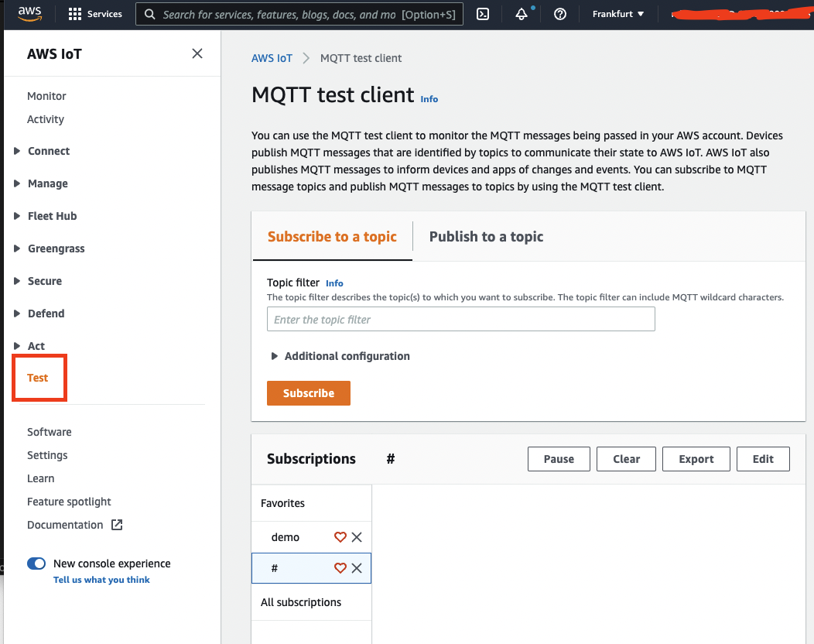Click Favorites heading

pos(283,503)
